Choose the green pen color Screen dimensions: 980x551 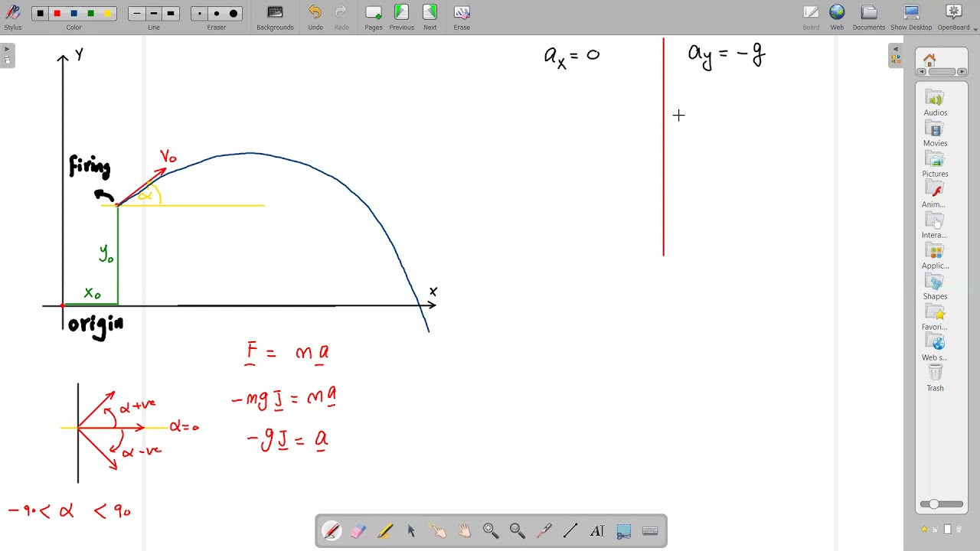coord(90,13)
